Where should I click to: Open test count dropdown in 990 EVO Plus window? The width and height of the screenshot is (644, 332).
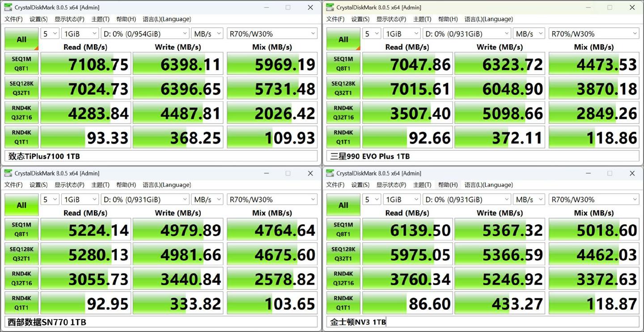(x=372, y=34)
